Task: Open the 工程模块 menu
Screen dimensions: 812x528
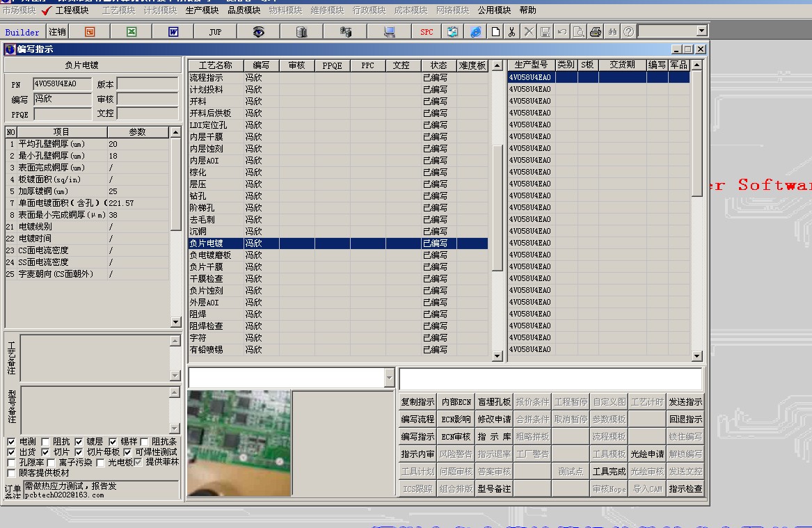Action: (71, 10)
